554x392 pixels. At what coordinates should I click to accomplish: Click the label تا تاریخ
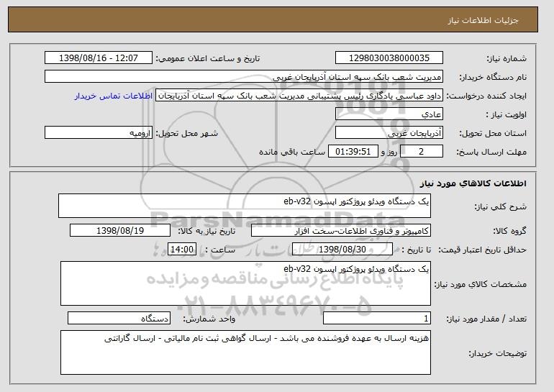coord(417,250)
